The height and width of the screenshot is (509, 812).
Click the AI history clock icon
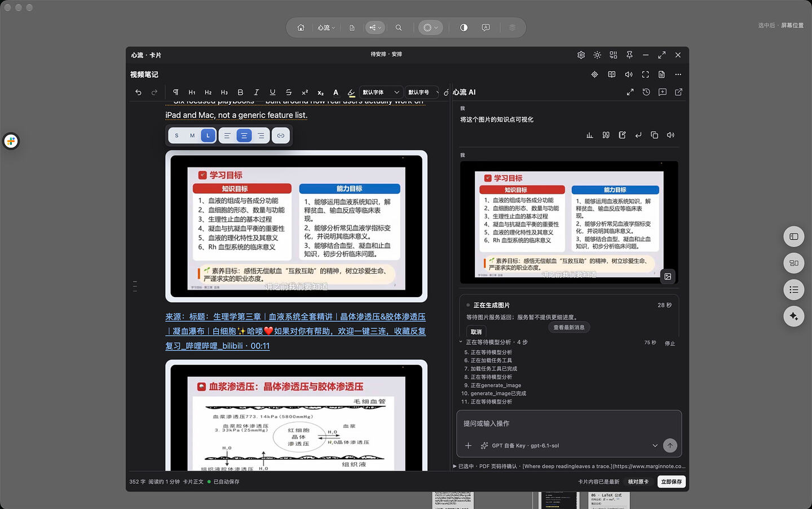pos(646,92)
